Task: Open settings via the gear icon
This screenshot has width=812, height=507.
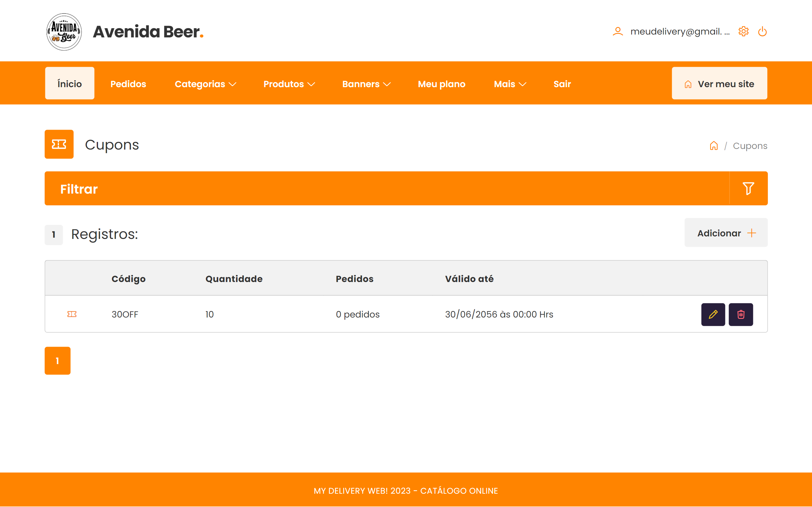Action: pos(743,31)
